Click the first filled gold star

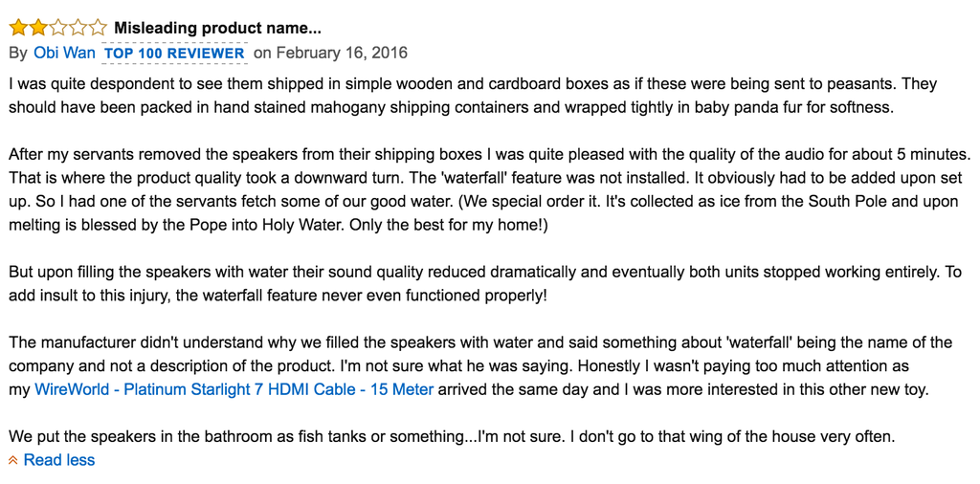pyautogui.click(x=18, y=27)
